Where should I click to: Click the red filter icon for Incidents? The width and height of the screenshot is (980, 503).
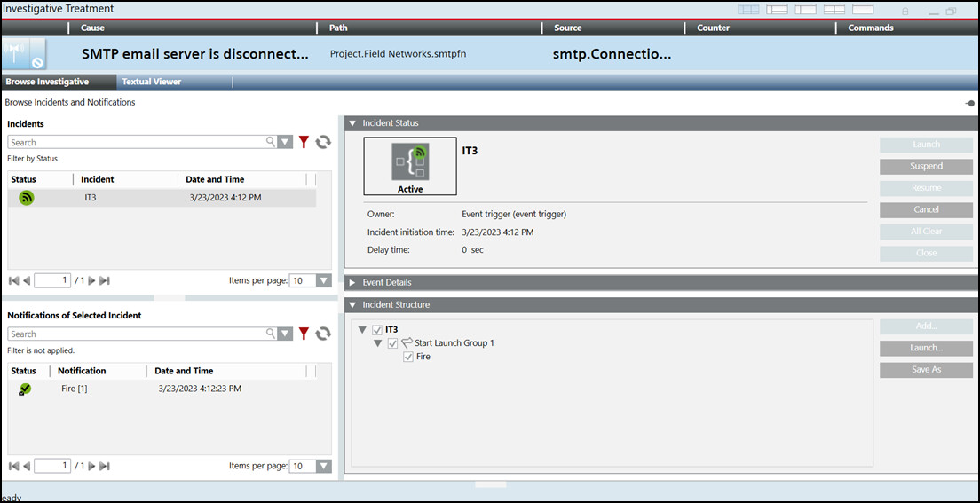[x=304, y=142]
